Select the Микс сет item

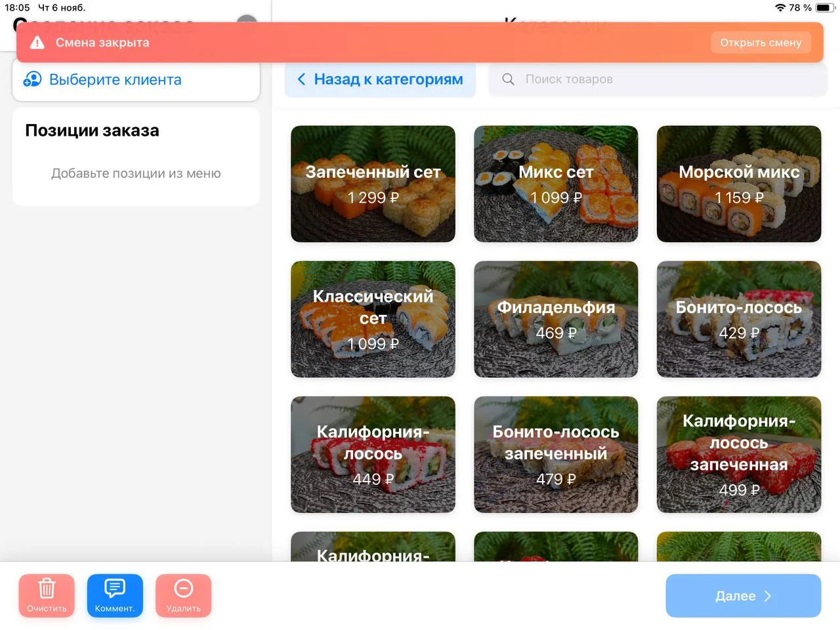point(556,184)
